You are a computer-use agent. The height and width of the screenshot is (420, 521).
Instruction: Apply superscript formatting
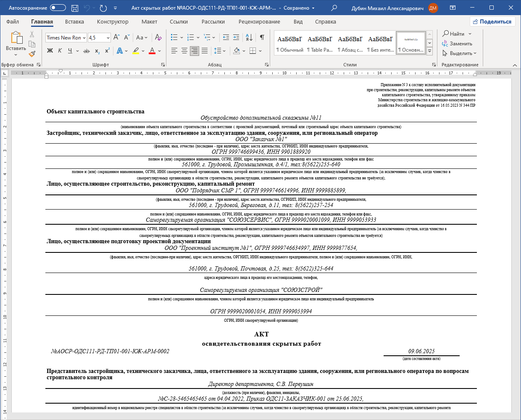coord(107,51)
